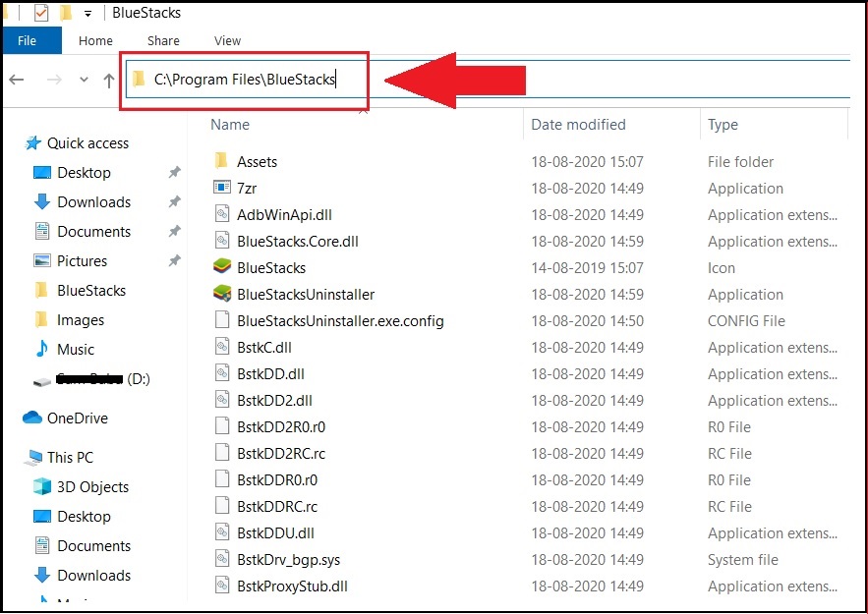Open 3D Objects under This PC
The image size is (868, 614).
[x=92, y=486]
